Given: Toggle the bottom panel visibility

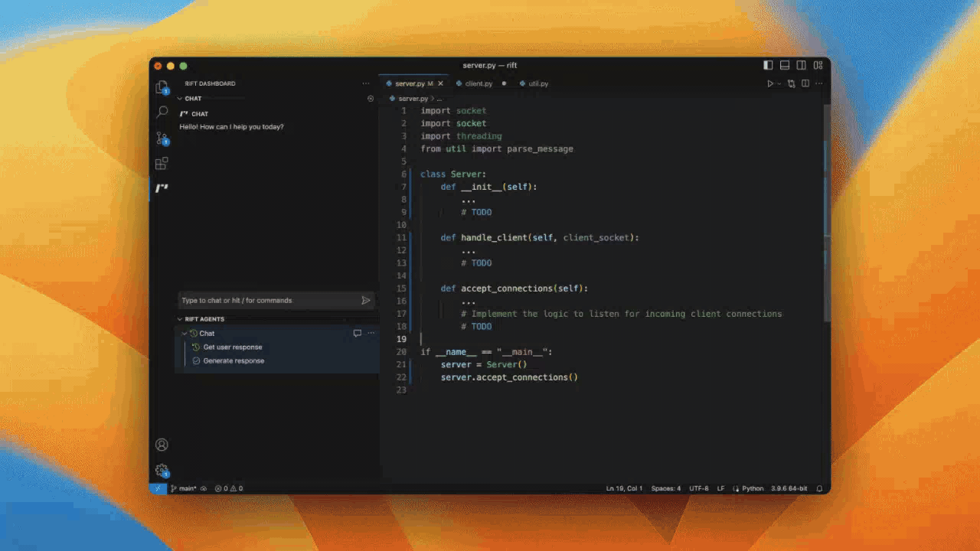Looking at the screenshot, I should click(785, 65).
